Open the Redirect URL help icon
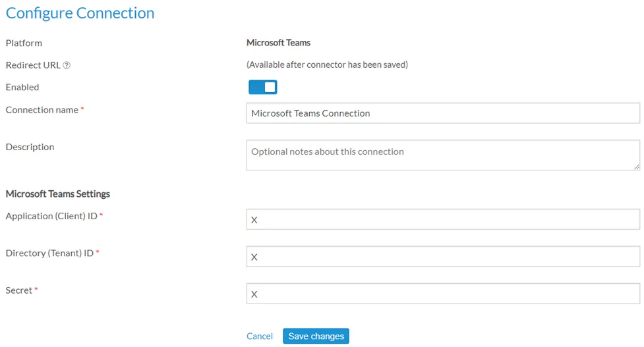 tap(67, 65)
